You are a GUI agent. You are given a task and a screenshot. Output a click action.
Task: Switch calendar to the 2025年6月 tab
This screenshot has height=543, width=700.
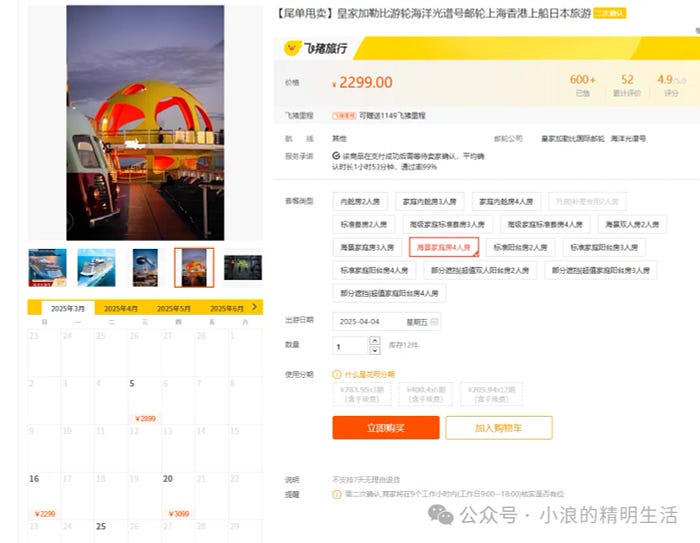click(226, 308)
